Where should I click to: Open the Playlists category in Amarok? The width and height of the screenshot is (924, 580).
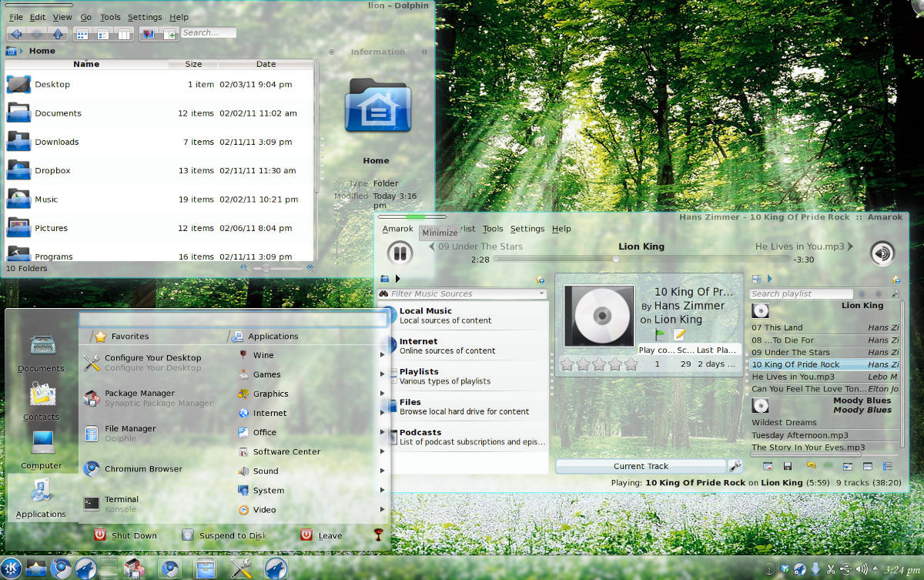coord(463,376)
